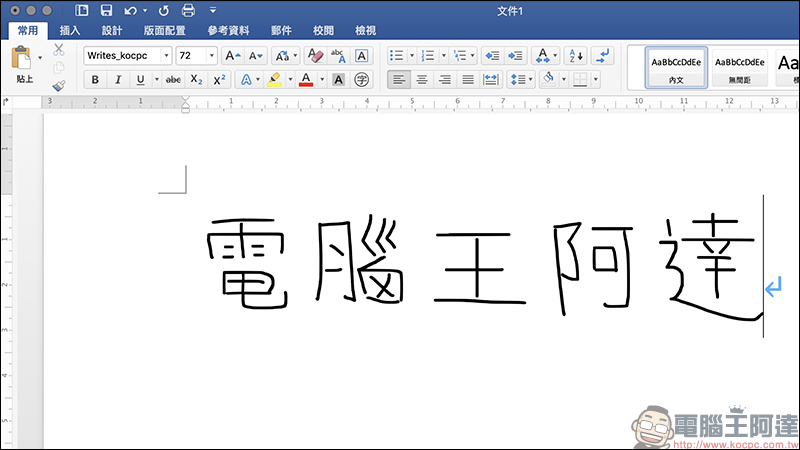
Task: Toggle Bold formatting
Action: (x=95, y=79)
